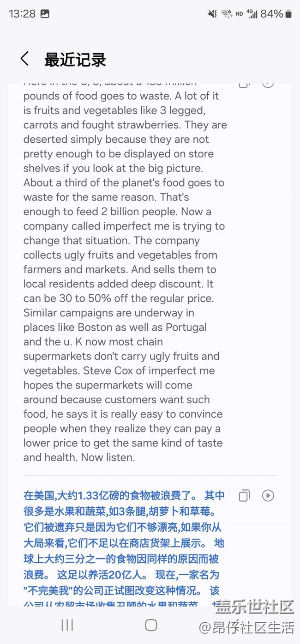Viewport: 300px width, 644px height.
Task: Tap the 最近记录 page title
Action: [75, 60]
